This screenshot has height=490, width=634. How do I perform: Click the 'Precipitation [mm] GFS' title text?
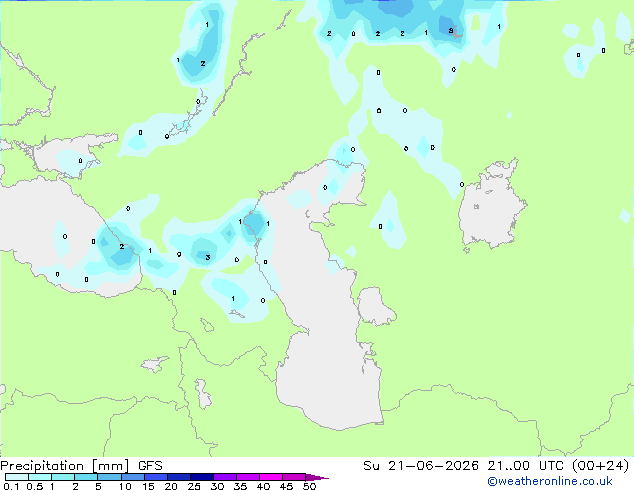81,466
